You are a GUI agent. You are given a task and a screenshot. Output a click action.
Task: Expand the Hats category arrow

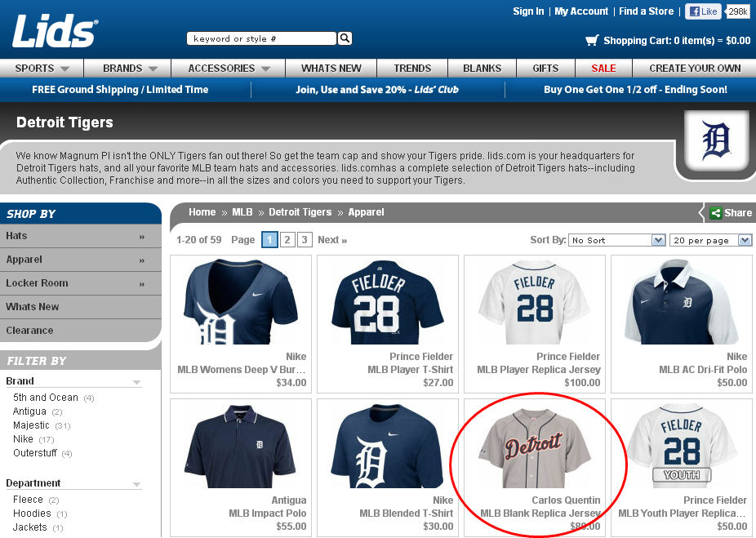tap(142, 237)
